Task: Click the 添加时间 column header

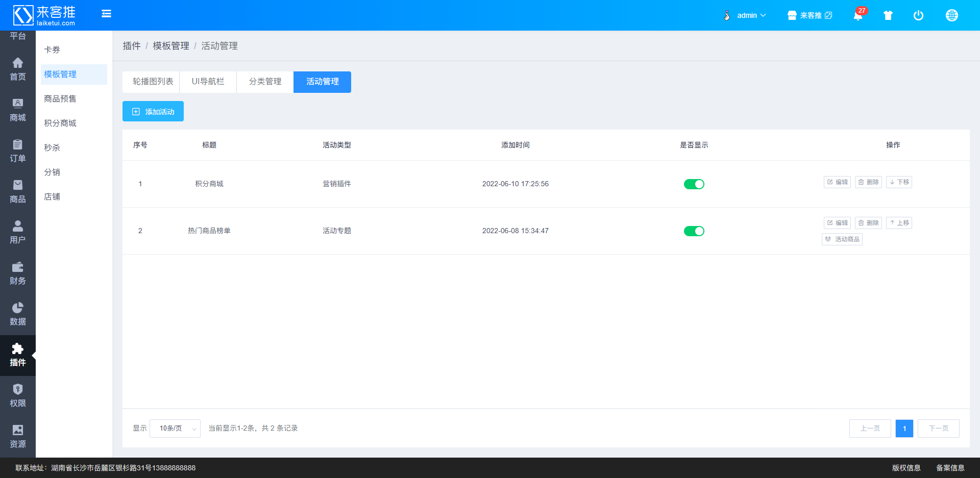Action: pos(516,145)
